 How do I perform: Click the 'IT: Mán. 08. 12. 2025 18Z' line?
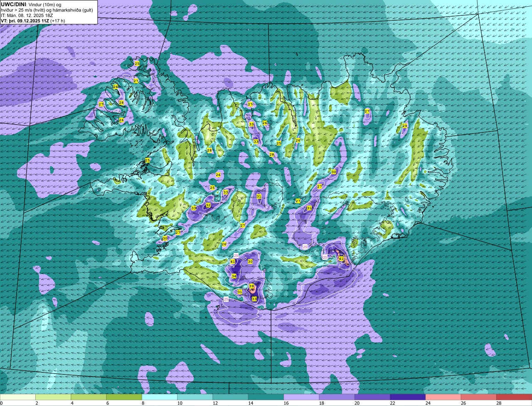pyautogui.click(x=27, y=15)
